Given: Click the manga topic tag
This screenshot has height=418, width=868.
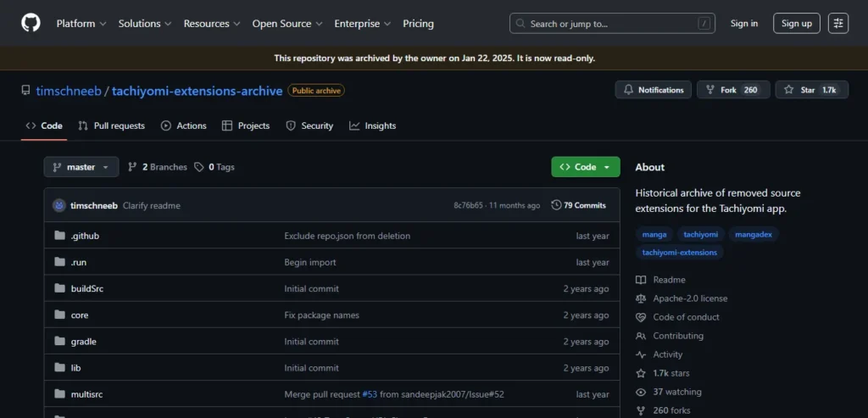Looking at the screenshot, I should [654, 234].
